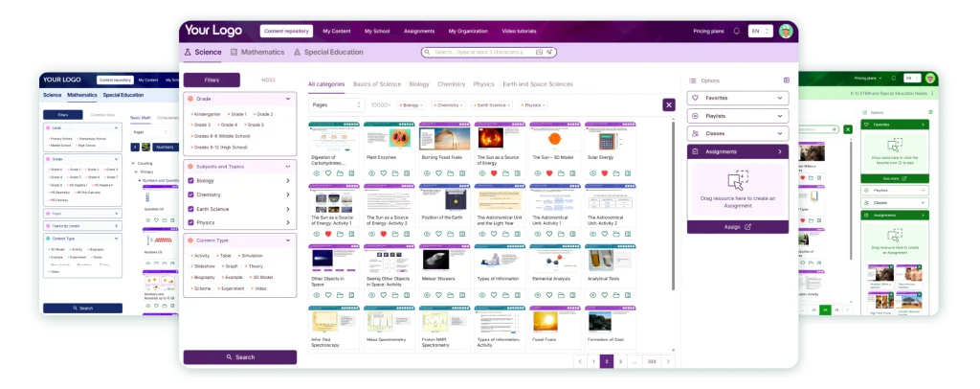Favorite the Plant Enzymes resource with heart icon
The height and width of the screenshot is (389, 980).
[x=383, y=173]
